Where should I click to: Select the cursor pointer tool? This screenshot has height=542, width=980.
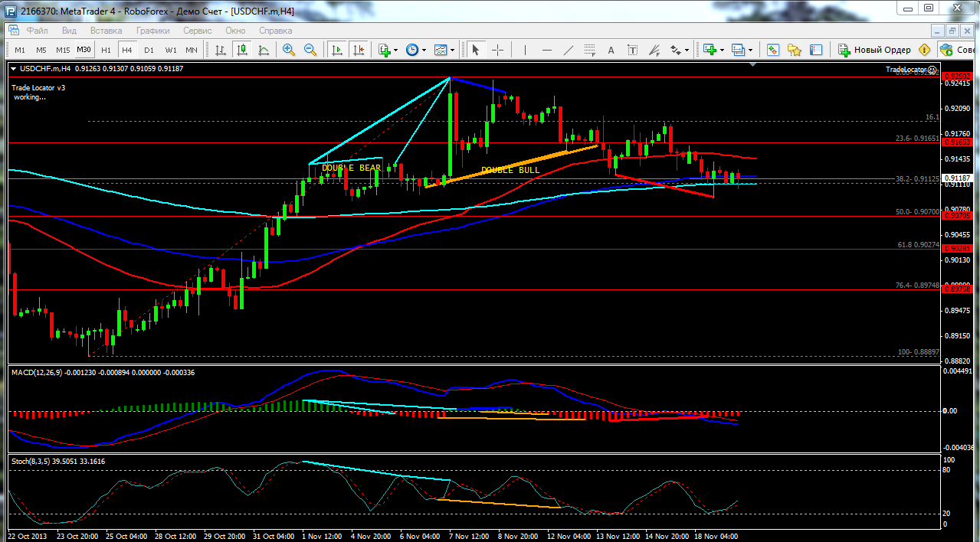(x=475, y=50)
